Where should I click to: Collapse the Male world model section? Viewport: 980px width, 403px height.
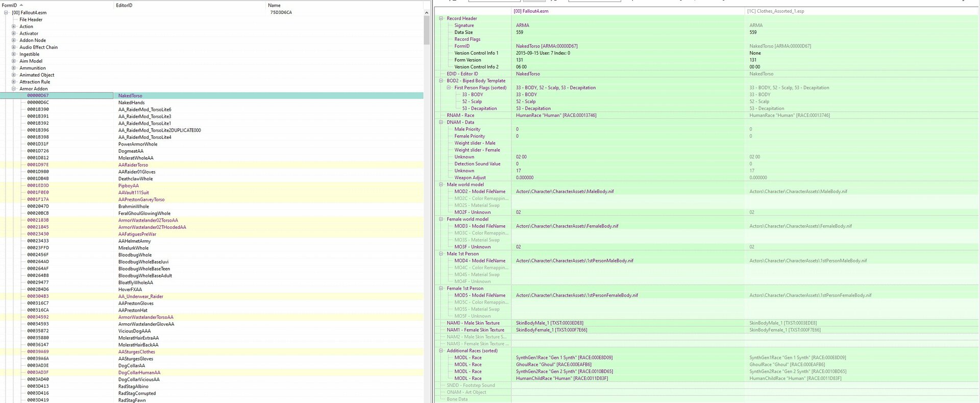[x=441, y=185]
